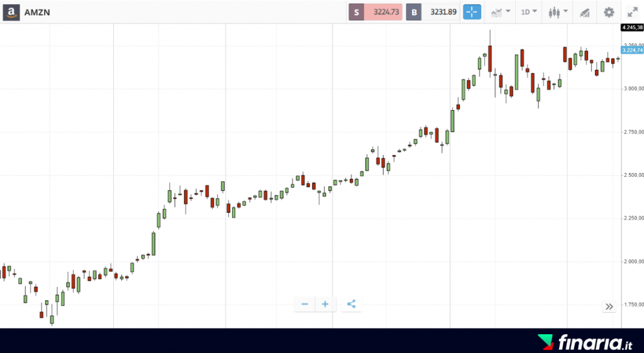Click the 2.000,00 axis label

click(x=634, y=261)
